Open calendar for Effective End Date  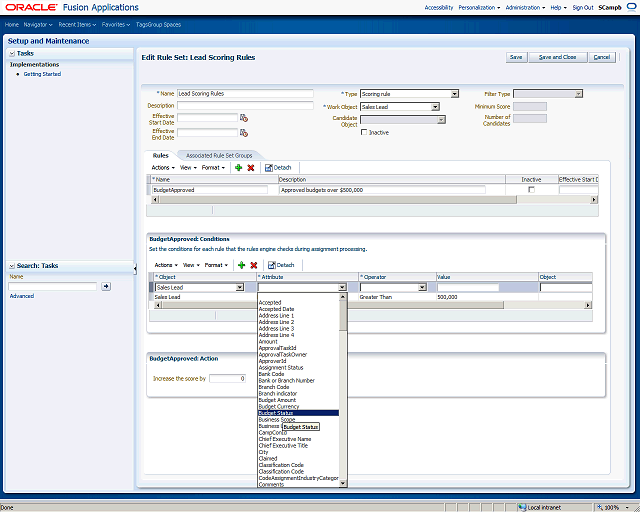coord(244,133)
